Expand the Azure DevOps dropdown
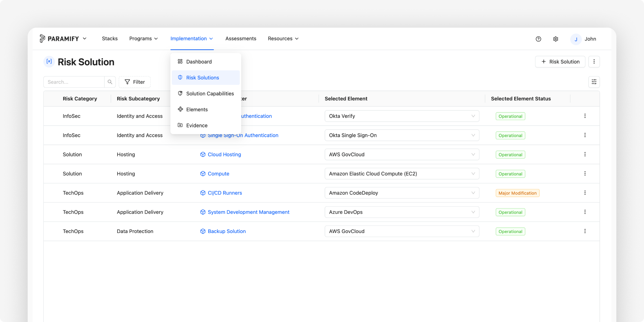 coord(402,212)
